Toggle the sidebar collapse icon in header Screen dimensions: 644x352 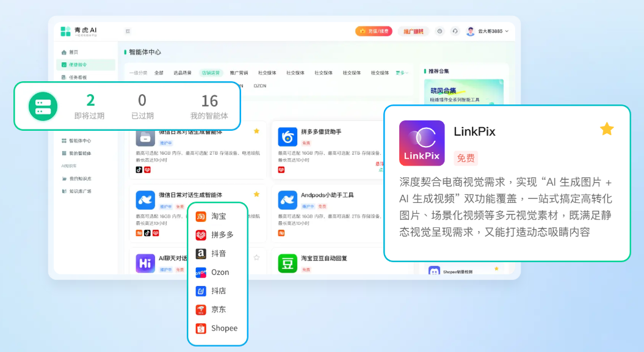click(x=128, y=31)
